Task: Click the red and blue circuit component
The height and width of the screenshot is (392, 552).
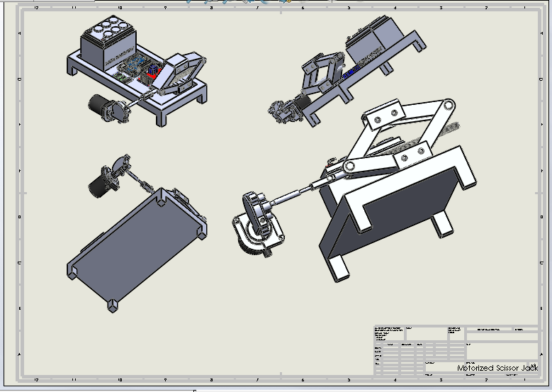Action: click(x=152, y=71)
